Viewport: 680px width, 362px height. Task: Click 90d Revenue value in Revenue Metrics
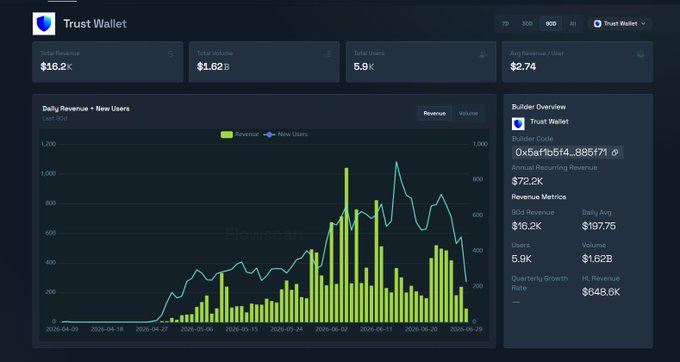[526, 226]
